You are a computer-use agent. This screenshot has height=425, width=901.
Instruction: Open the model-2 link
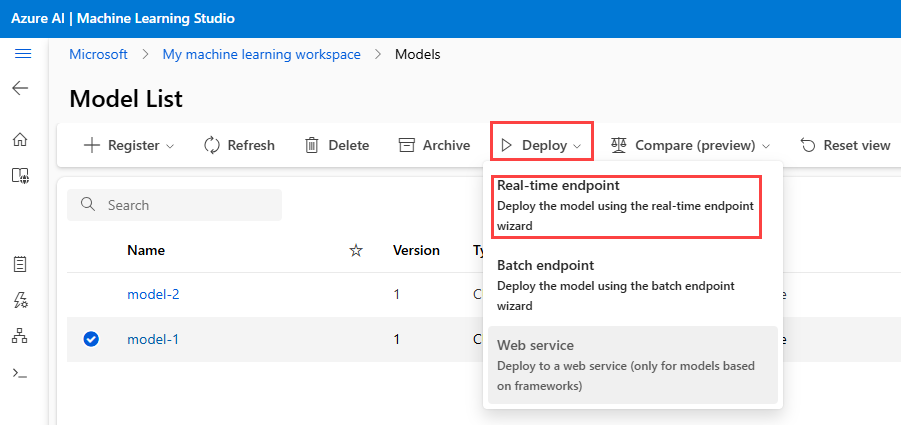point(153,294)
